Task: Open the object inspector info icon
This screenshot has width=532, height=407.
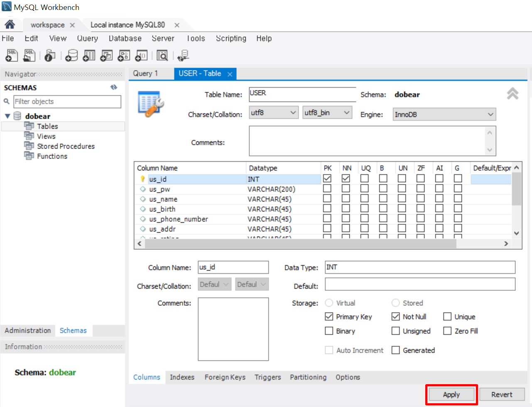Action: tap(50, 55)
